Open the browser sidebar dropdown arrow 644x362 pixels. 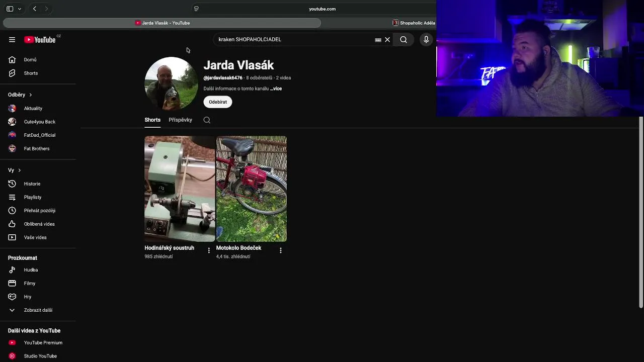pyautogui.click(x=20, y=9)
